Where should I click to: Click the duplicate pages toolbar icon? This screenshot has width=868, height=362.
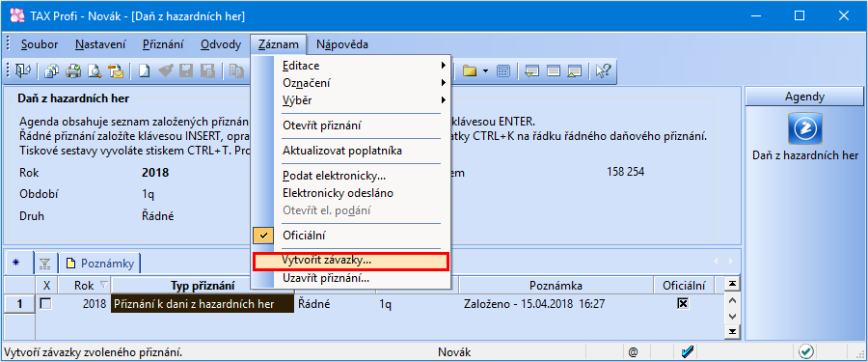click(236, 71)
